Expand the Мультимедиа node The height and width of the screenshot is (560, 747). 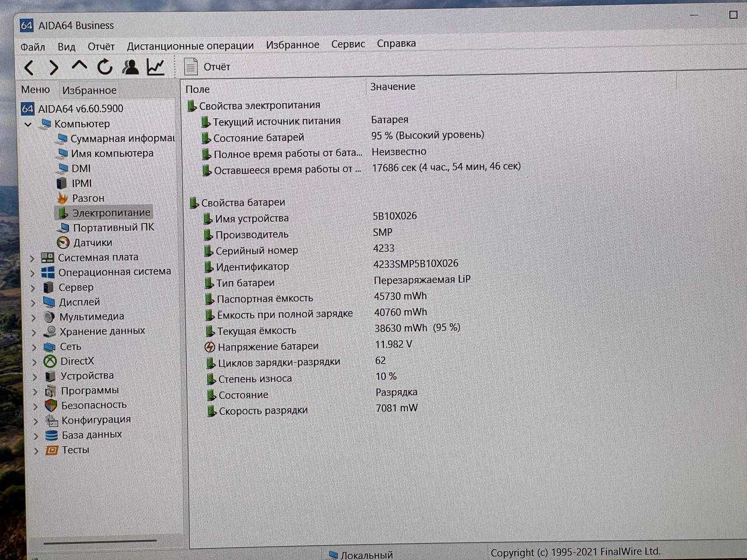coord(34,317)
